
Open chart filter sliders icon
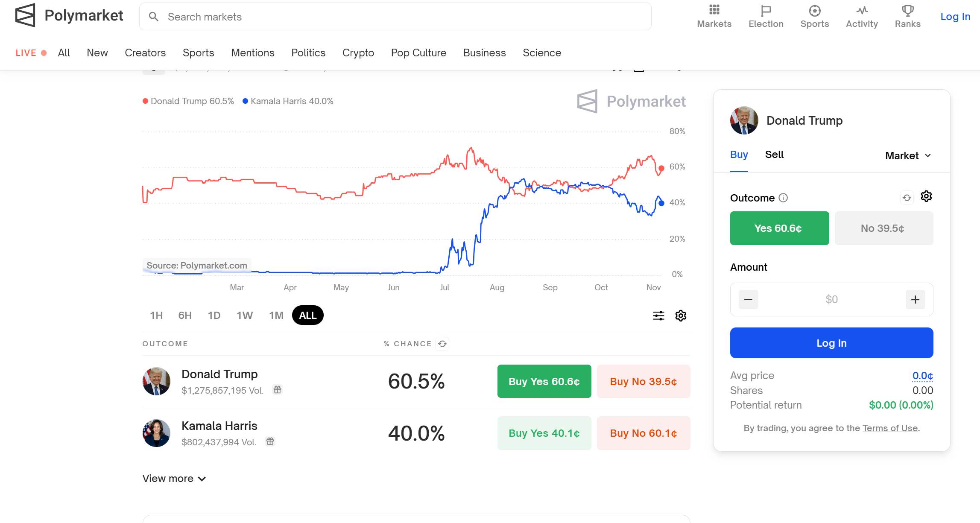[x=658, y=316]
